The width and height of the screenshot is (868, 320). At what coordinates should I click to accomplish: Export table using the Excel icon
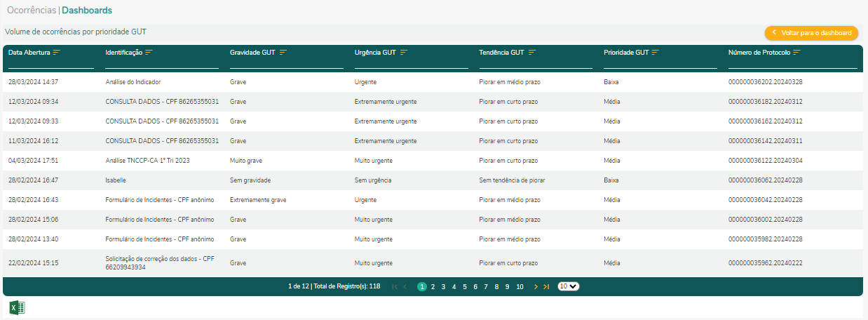point(17,307)
